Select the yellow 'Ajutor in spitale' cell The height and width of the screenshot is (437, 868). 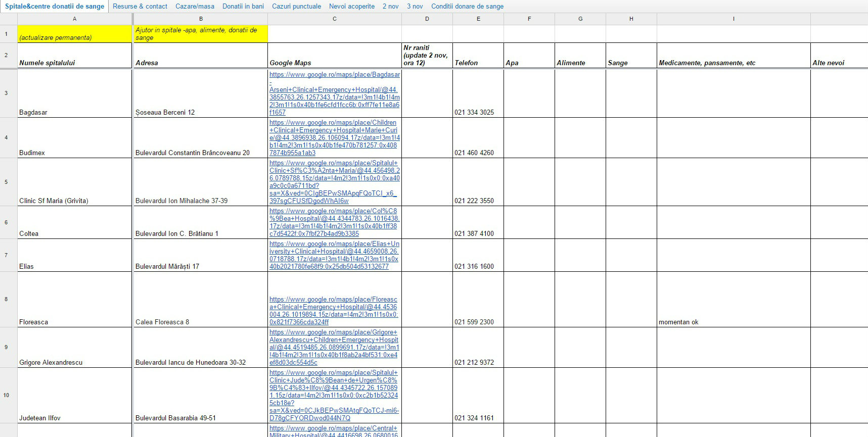(200, 34)
